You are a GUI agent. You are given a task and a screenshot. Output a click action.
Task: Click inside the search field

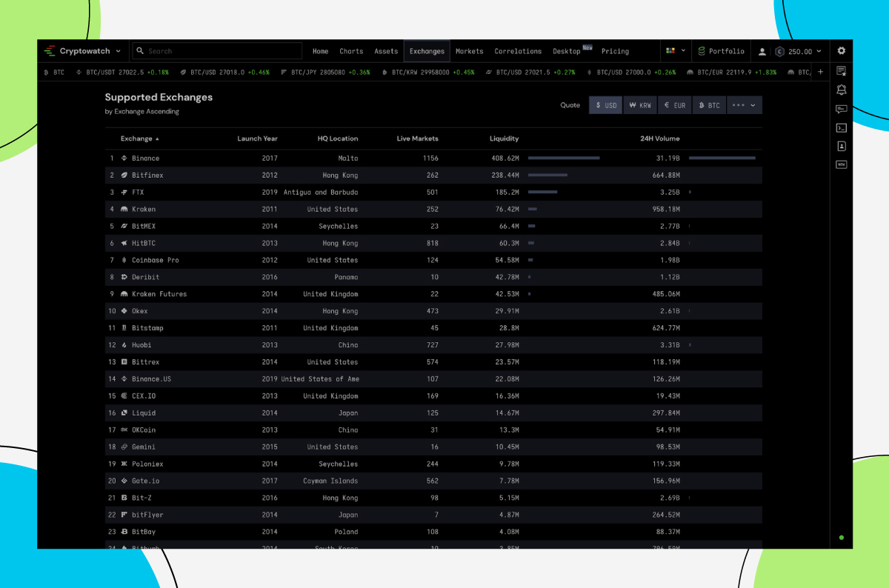[217, 50]
